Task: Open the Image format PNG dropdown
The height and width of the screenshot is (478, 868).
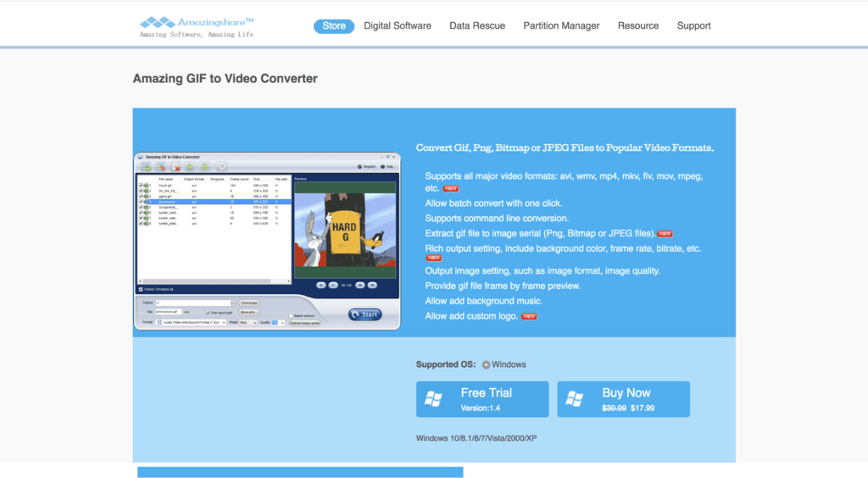Action: [248, 323]
